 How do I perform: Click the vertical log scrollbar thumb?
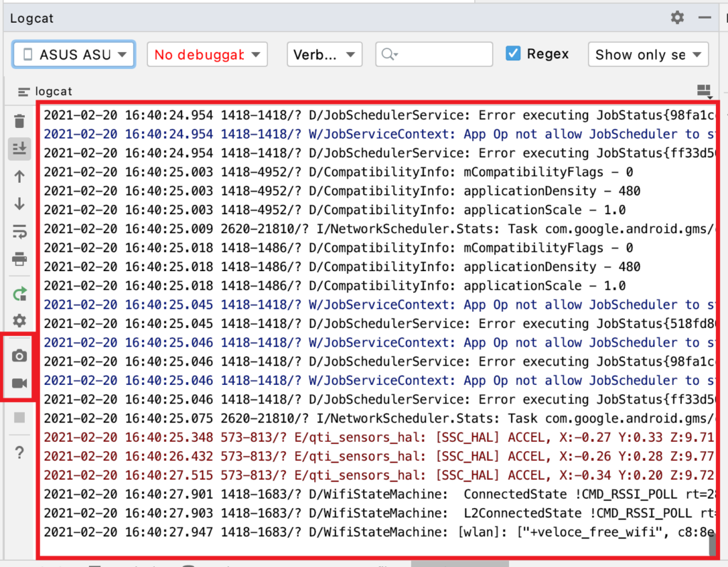pyautogui.click(x=712, y=544)
